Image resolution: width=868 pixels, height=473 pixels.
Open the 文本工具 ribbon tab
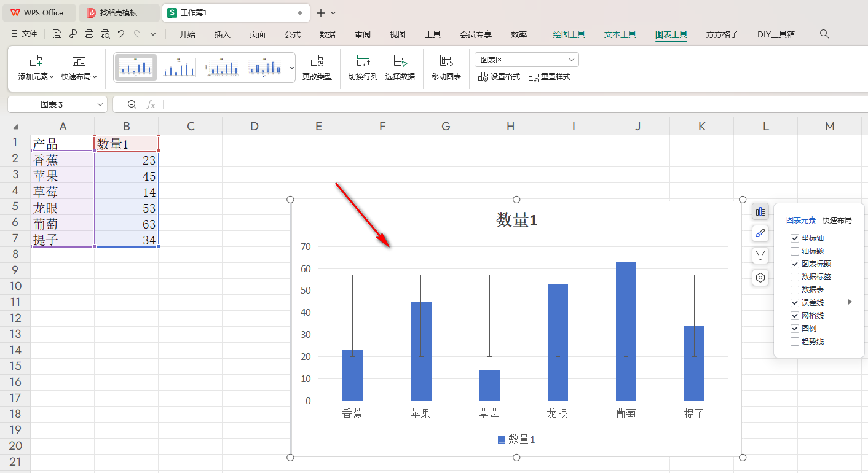(620, 34)
